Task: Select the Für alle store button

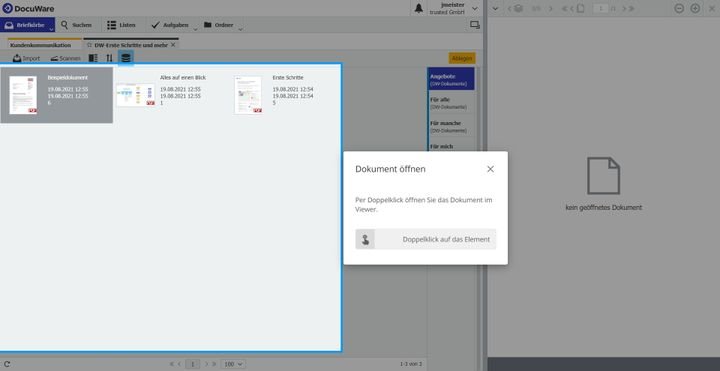Action: [x=451, y=102]
